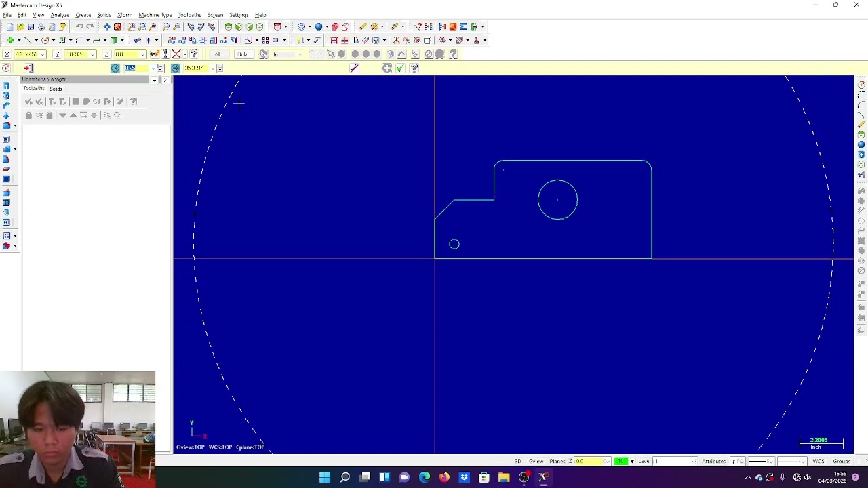Click the Tangent toggle icon in ribbon

pyautogui.click(x=354, y=68)
